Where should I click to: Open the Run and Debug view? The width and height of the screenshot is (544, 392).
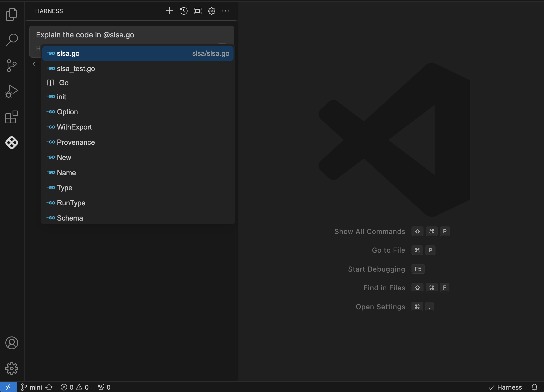point(11,91)
